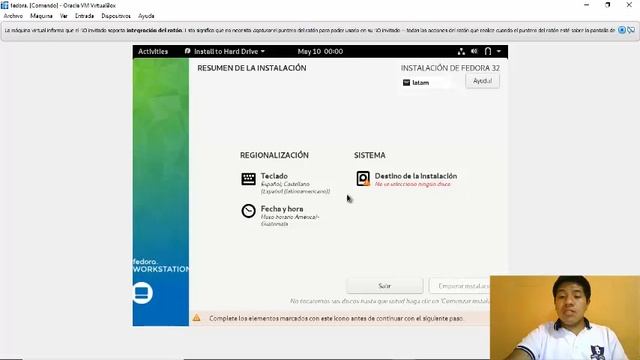Click the May 10 00:00 clock
Screen dimensions: 640x360
[320, 51]
